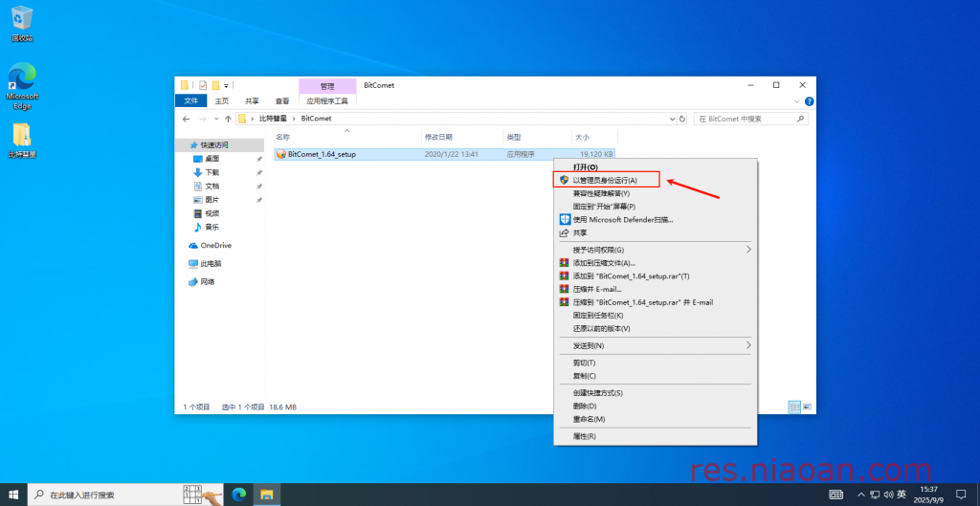Open the Windows Start button

13,495
